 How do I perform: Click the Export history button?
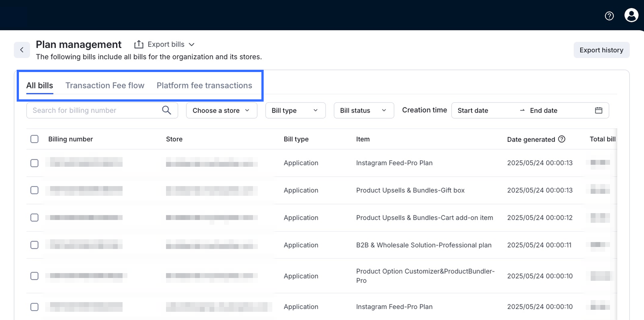point(601,50)
